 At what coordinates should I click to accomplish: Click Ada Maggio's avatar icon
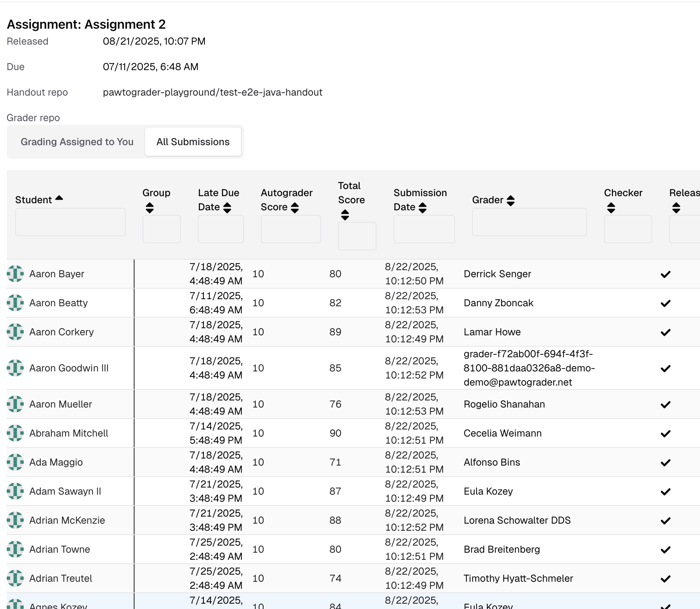pyautogui.click(x=15, y=462)
